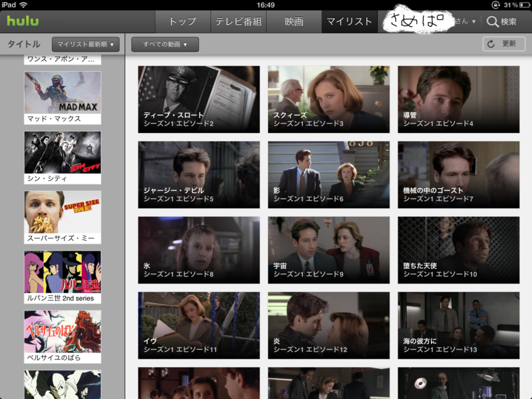Play 氷 episode 8
Image resolution: width=532 pixels, height=399 pixels.
199,250
